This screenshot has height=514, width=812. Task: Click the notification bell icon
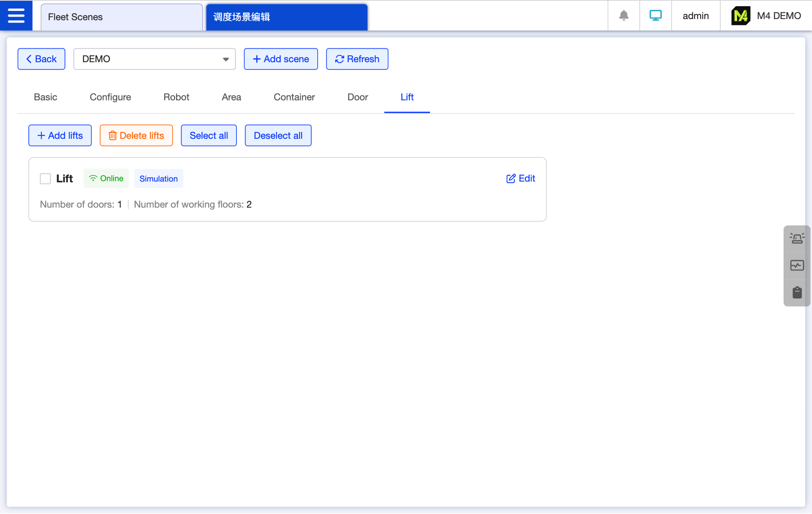[624, 16]
